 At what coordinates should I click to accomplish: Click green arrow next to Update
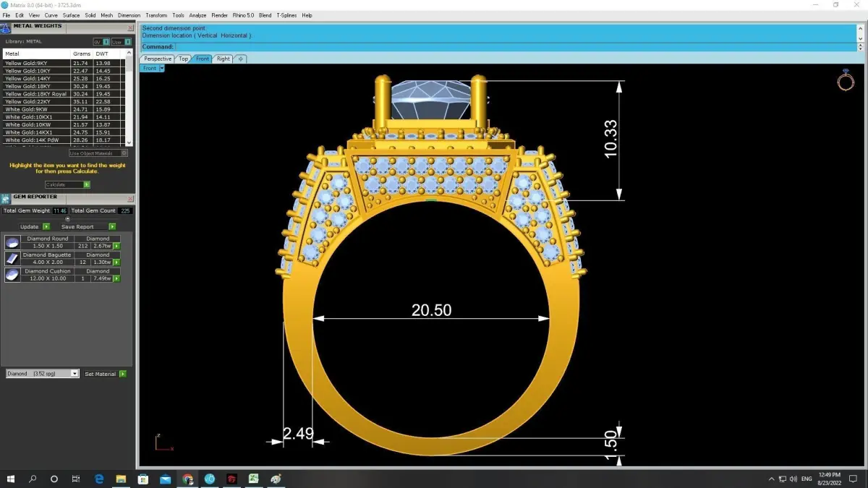click(x=45, y=227)
